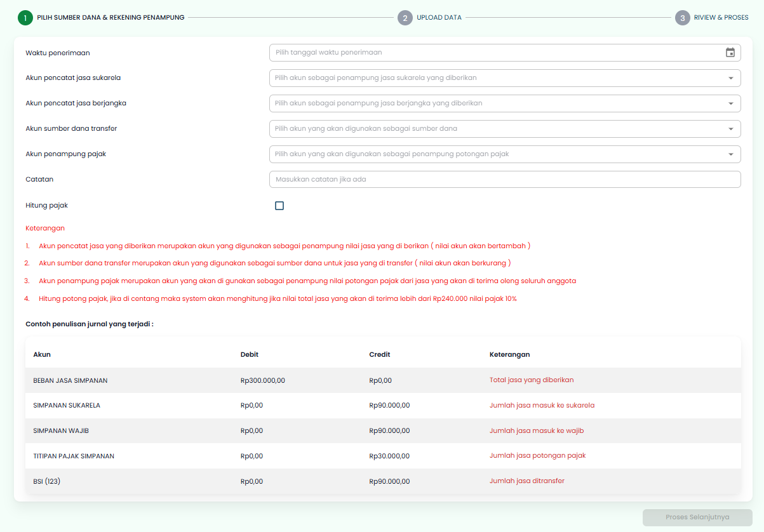Image resolution: width=764 pixels, height=532 pixels.
Task: Click the step 3 circle indicator
Action: (x=682, y=18)
